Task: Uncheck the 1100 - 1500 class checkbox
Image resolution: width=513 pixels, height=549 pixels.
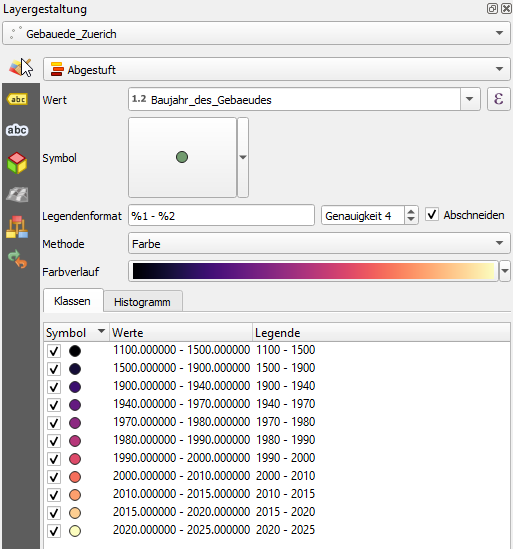Action: coord(54,351)
